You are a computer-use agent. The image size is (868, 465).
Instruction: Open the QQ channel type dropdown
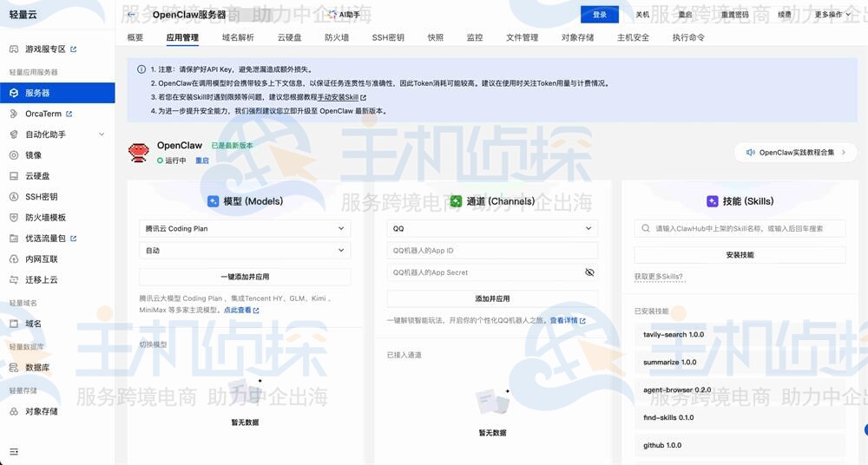[x=492, y=229]
